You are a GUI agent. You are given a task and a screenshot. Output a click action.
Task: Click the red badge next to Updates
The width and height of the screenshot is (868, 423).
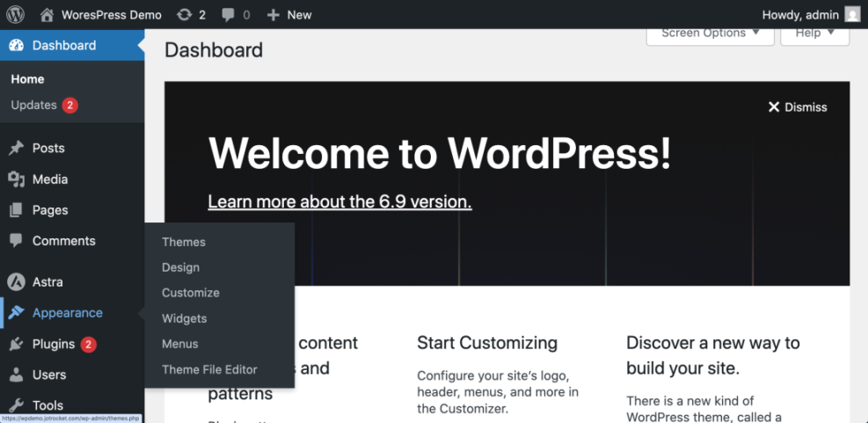69,106
